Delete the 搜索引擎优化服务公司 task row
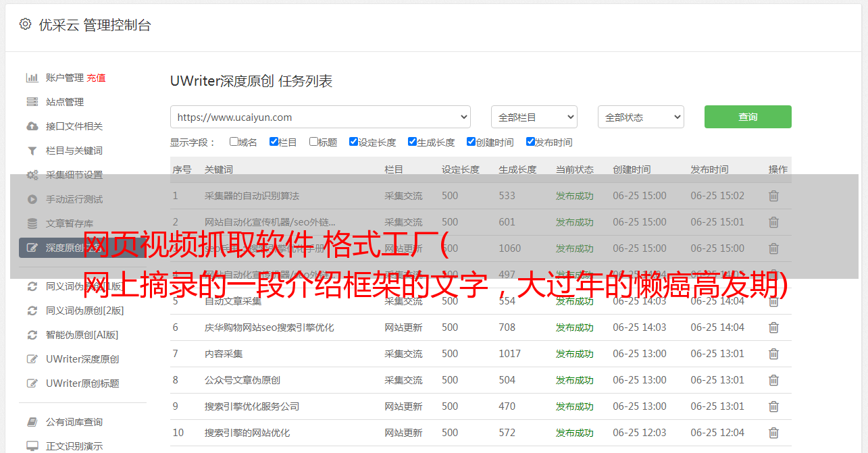Screen dimensions: 868x453 [x=774, y=406]
